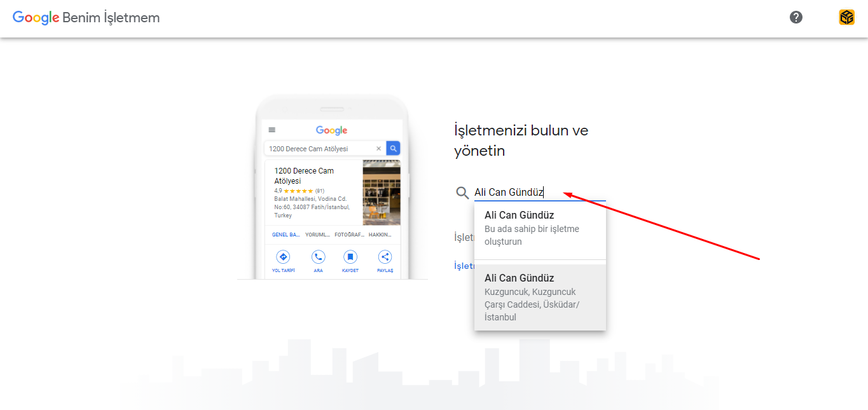Viewport: 868px width, 410px height.
Task: Tap the KAYDET bookmark icon
Action: click(350, 257)
